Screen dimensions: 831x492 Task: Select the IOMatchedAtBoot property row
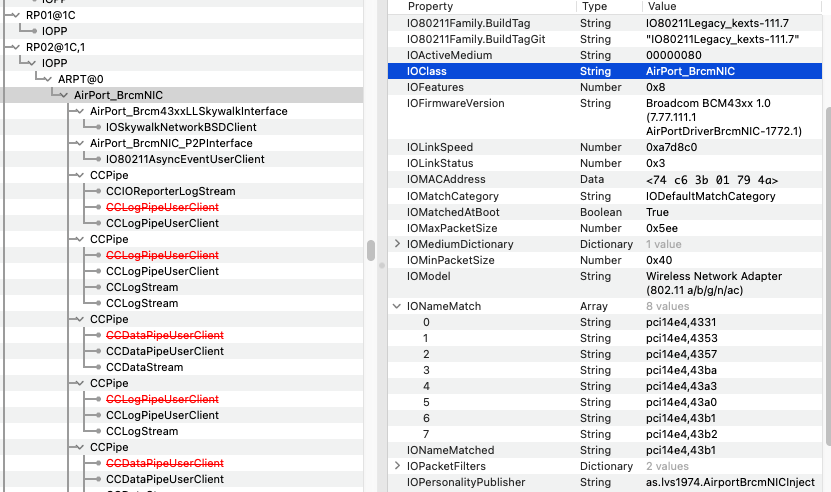coord(605,212)
